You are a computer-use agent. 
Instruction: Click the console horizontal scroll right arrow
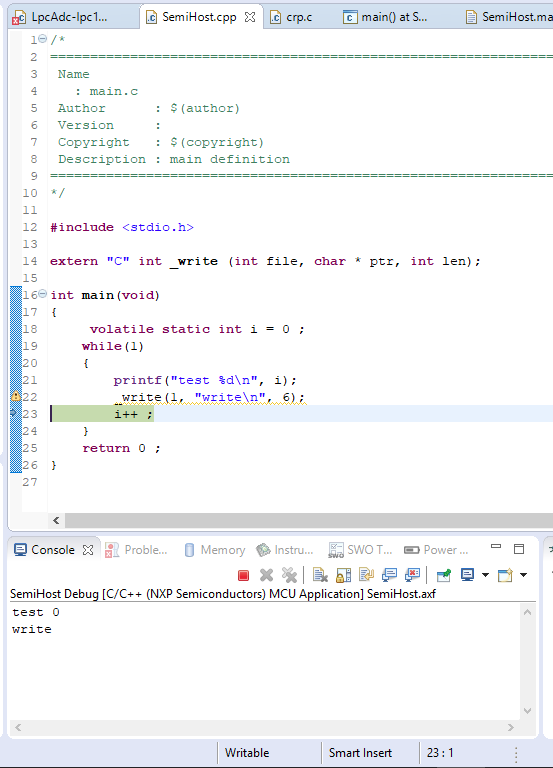pos(511,727)
